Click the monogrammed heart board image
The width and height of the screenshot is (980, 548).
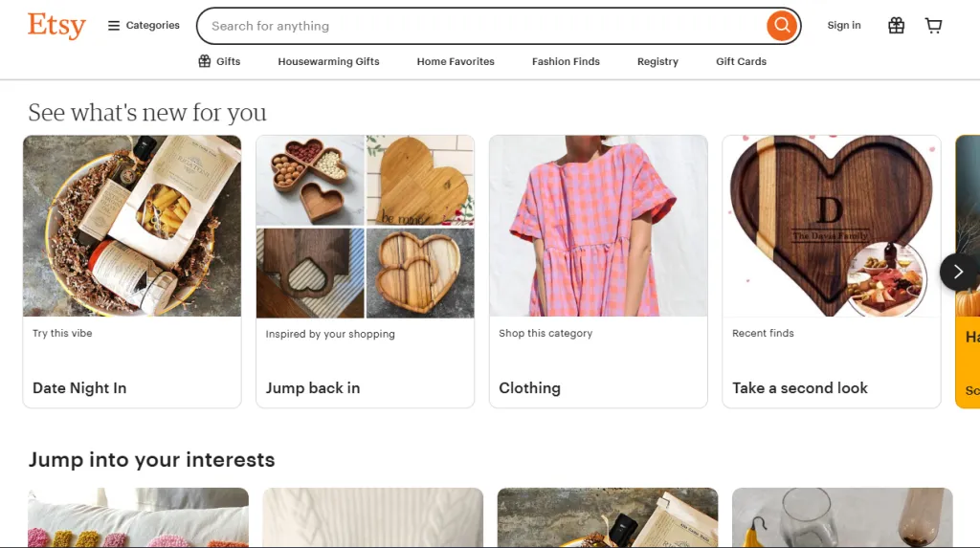[832, 227]
